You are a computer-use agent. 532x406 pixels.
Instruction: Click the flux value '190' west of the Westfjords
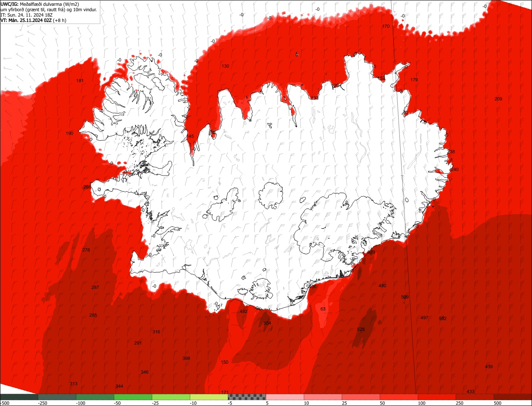(69, 133)
